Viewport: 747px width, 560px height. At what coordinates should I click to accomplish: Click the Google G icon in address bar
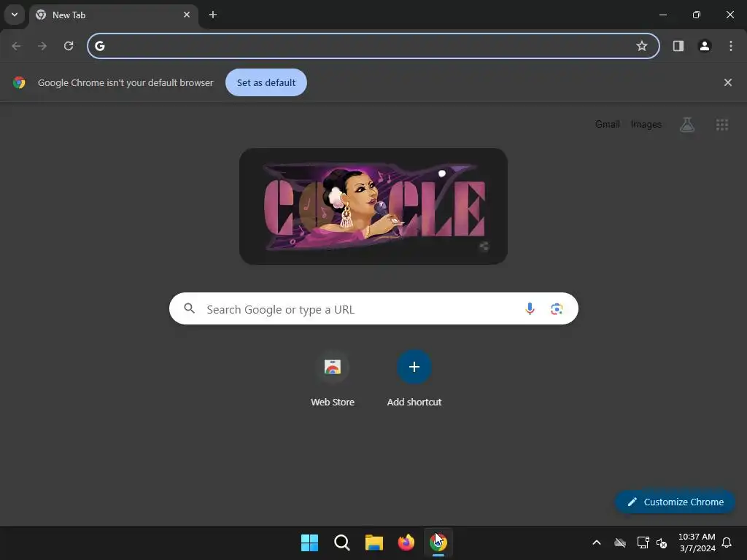tap(99, 46)
